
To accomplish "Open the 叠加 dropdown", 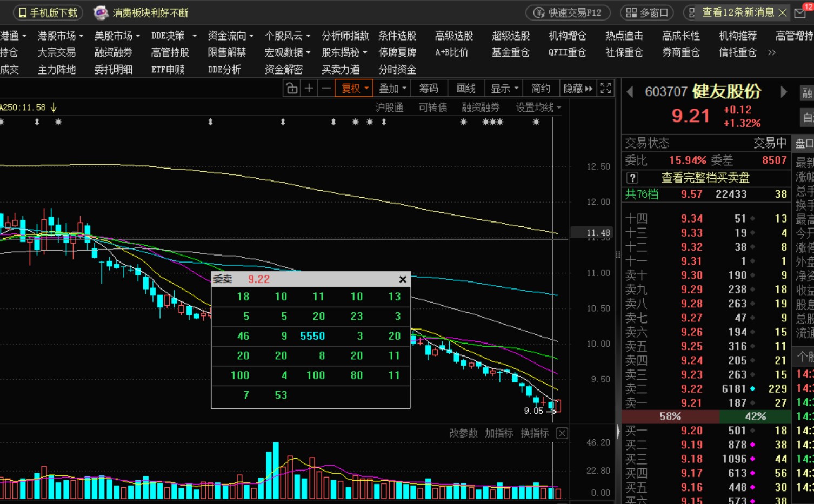I will point(392,88).
